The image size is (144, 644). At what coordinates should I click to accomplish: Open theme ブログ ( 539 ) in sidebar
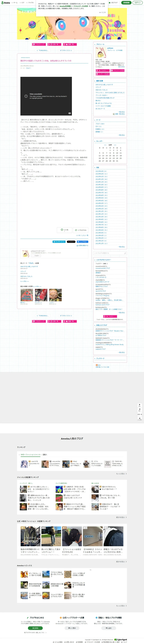tap(100, 124)
